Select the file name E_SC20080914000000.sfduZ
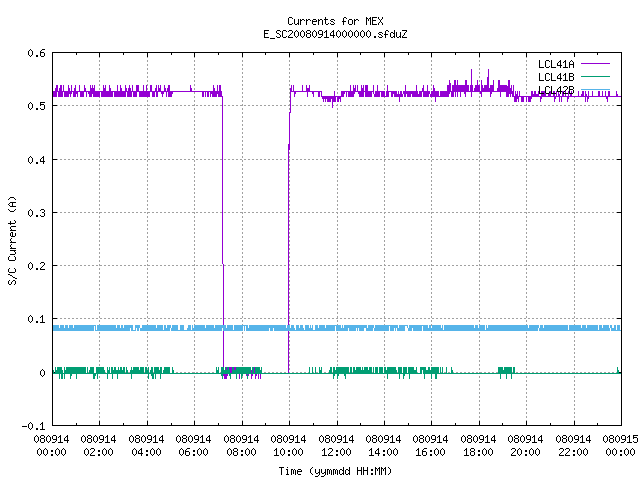This screenshot has height=480, width=640. point(335,34)
